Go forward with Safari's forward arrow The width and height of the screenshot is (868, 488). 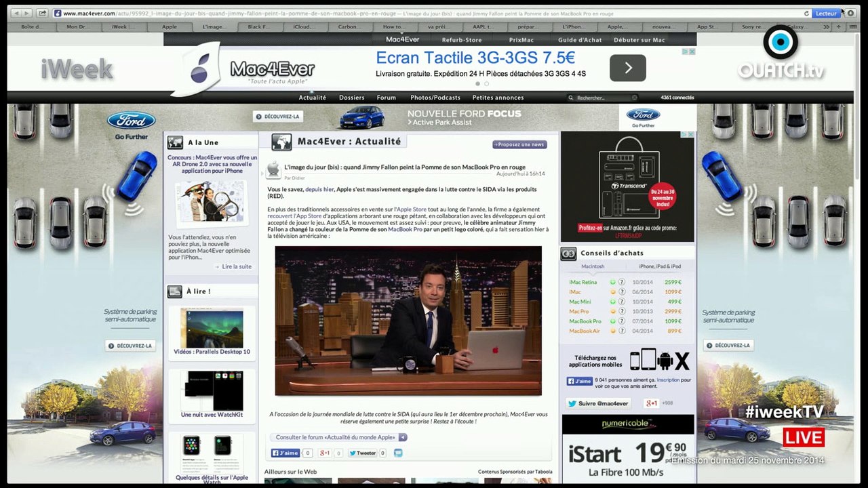click(x=27, y=13)
